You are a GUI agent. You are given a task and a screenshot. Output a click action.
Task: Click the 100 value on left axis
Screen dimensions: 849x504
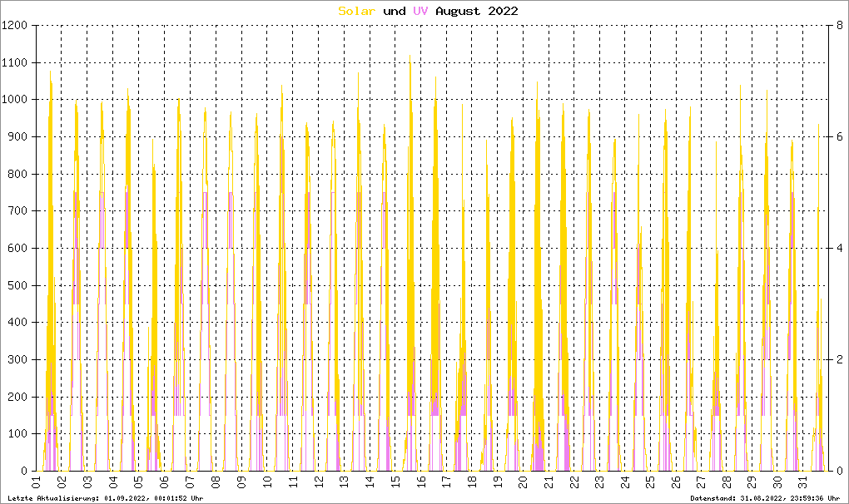tap(18, 434)
